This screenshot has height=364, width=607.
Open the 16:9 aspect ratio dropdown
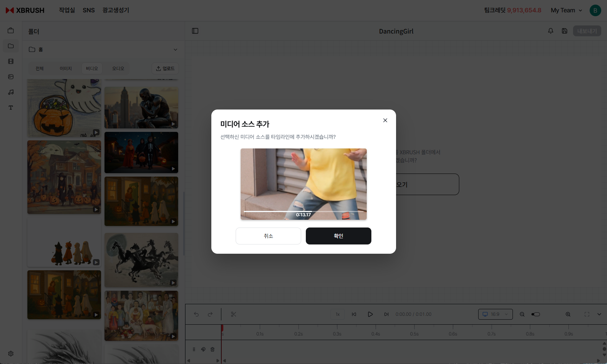click(x=495, y=314)
